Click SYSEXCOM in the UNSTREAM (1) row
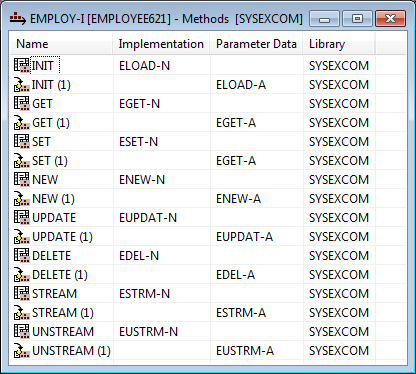The image size is (416, 374). [339, 351]
